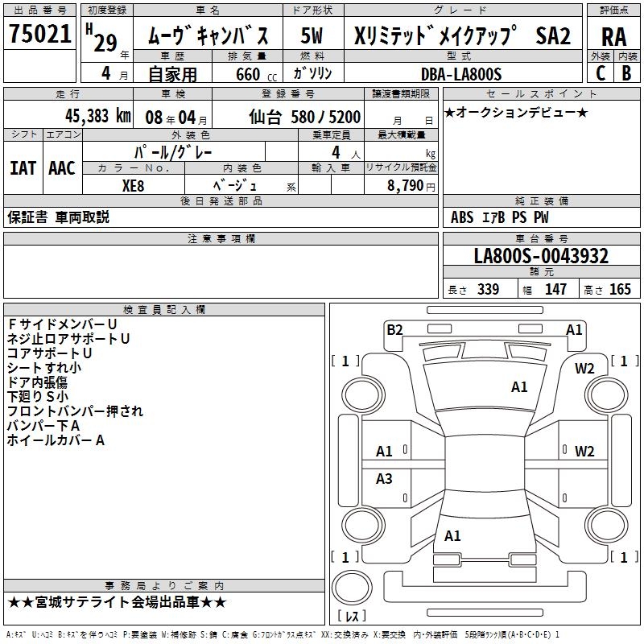
Task: Click the 自家用 vehicle history value
Action: click(x=172, y=74)
